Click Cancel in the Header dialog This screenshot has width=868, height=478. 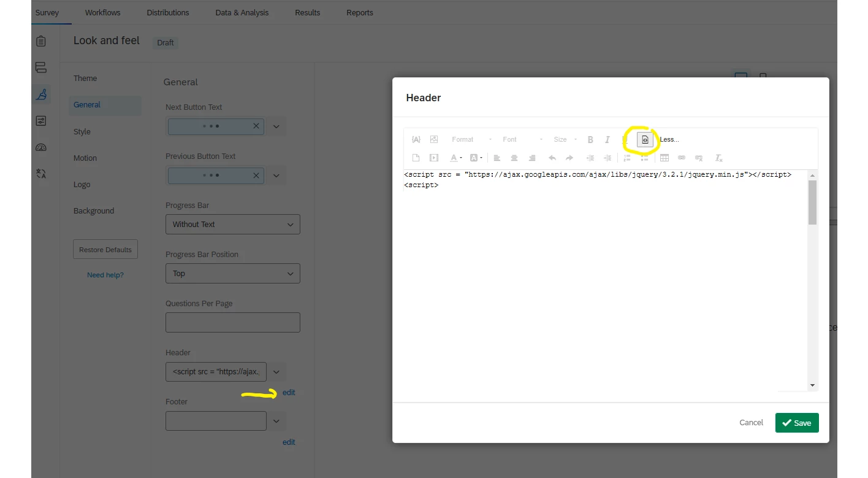(752, 422)
